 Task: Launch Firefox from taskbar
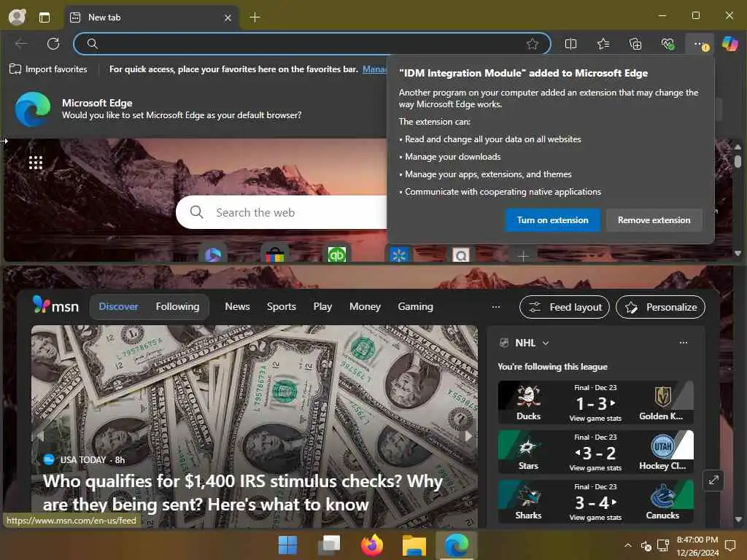pos(372,545)
